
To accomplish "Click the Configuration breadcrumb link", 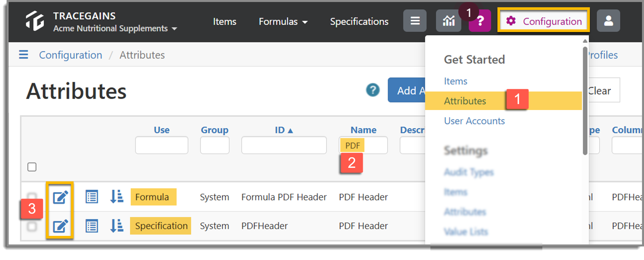I will pyautogui.click(x=71, y=55).
